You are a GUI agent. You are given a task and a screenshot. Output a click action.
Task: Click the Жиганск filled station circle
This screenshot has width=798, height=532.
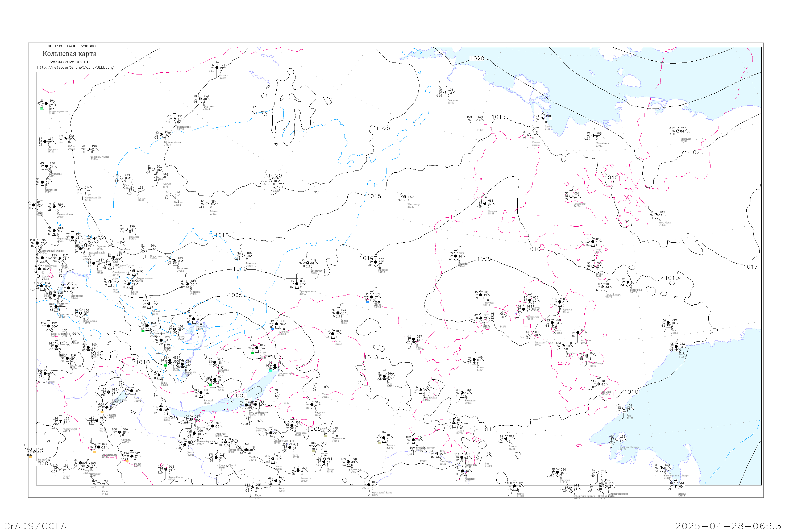click(484, 203)
